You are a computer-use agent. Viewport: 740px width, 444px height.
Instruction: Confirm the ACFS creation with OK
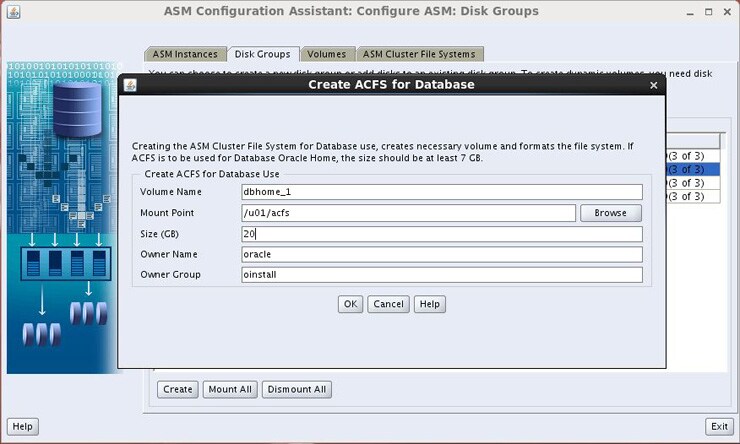pos(350,304)
